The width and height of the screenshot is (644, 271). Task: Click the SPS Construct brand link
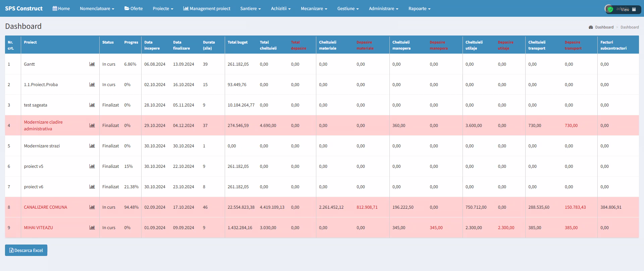tap(24, 8)
